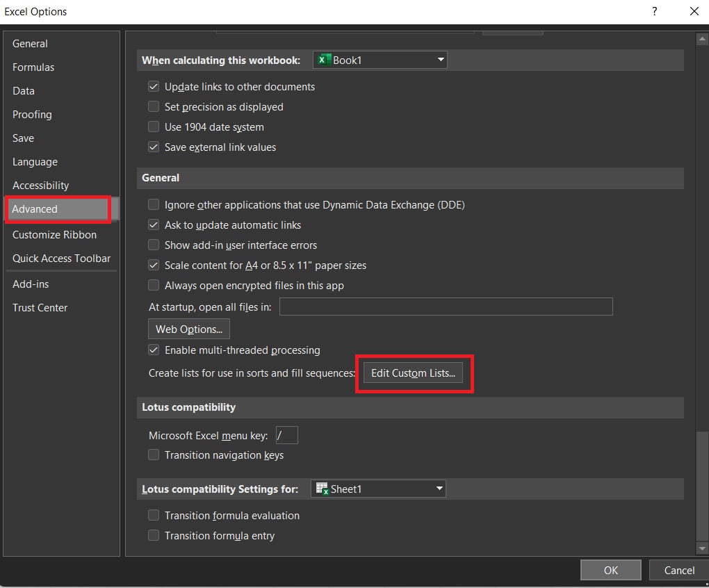Click the help question mark icon

[654, 11]
